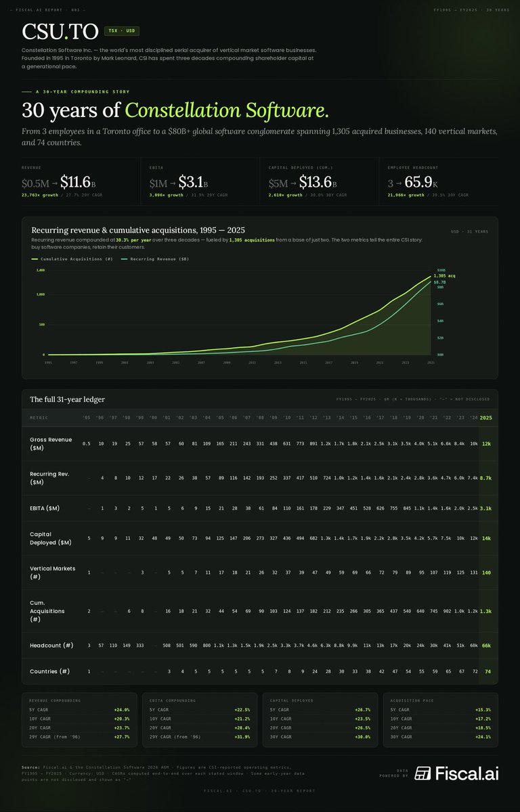The height and width of the screenshot is (812, 520).
Task: Click '+30.0%' 30Y CAGR capital deployed value
Action: (x=363, y=736)
